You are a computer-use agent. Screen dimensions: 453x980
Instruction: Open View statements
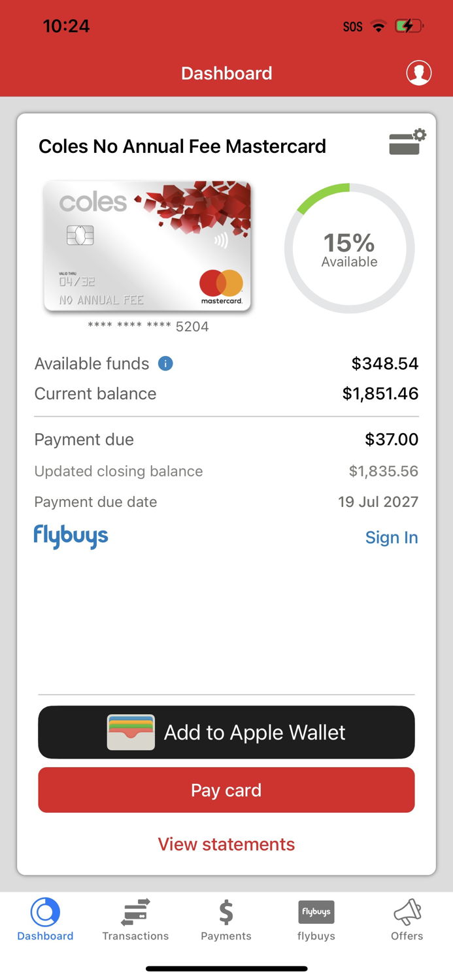pos(226,844)
